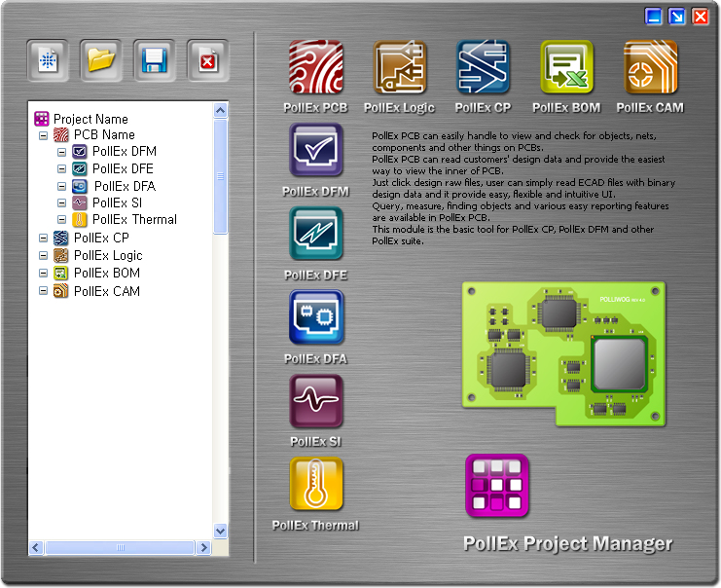Click the tree's scroll right arrow

click(202, 547)
